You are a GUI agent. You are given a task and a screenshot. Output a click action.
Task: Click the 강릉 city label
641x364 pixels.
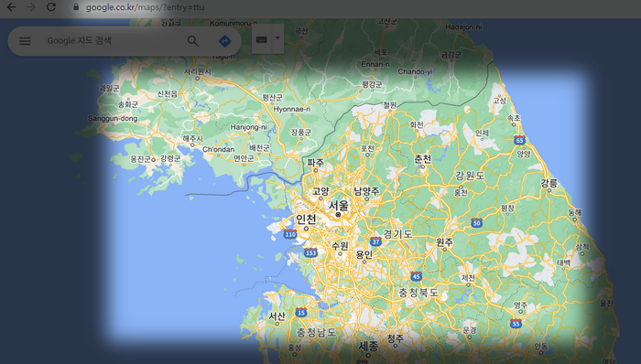coord(549,183)
